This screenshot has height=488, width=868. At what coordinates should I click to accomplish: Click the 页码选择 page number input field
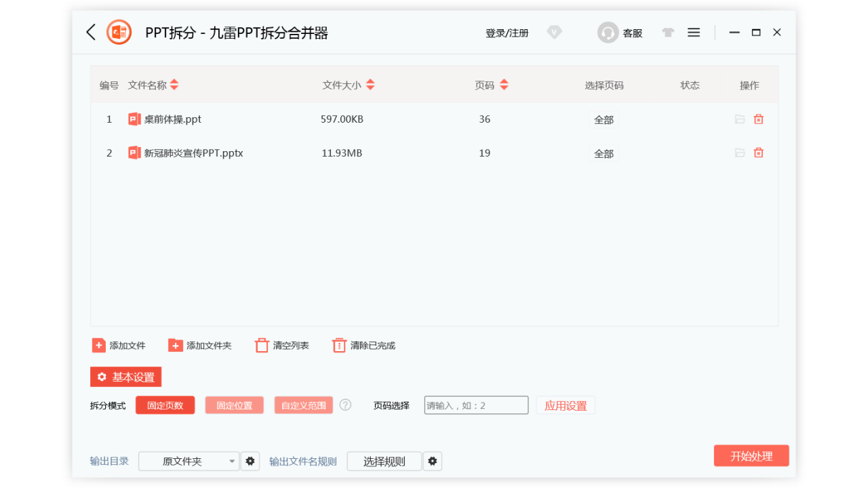476,405
